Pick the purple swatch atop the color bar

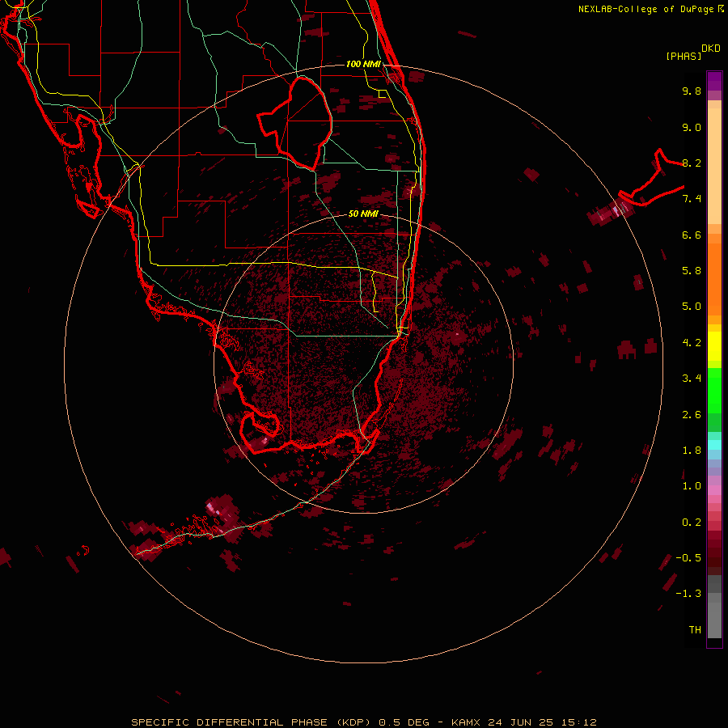click(714, 81)
